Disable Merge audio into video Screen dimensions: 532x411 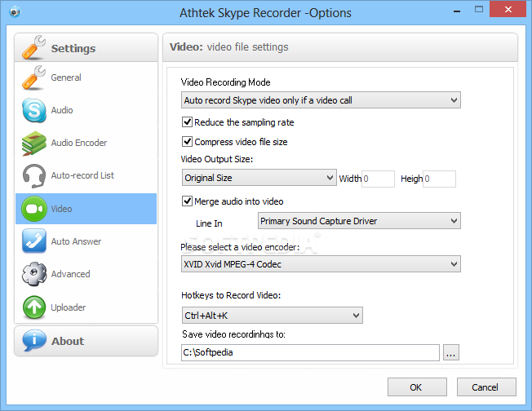pos(188,201)
